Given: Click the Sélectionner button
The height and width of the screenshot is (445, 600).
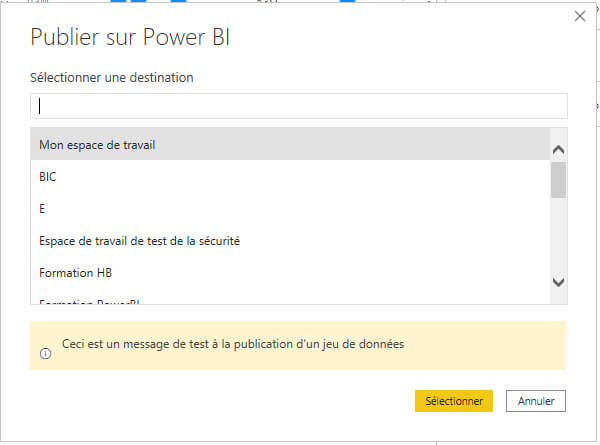Looking at the screenshot, I should coord(454,401).
